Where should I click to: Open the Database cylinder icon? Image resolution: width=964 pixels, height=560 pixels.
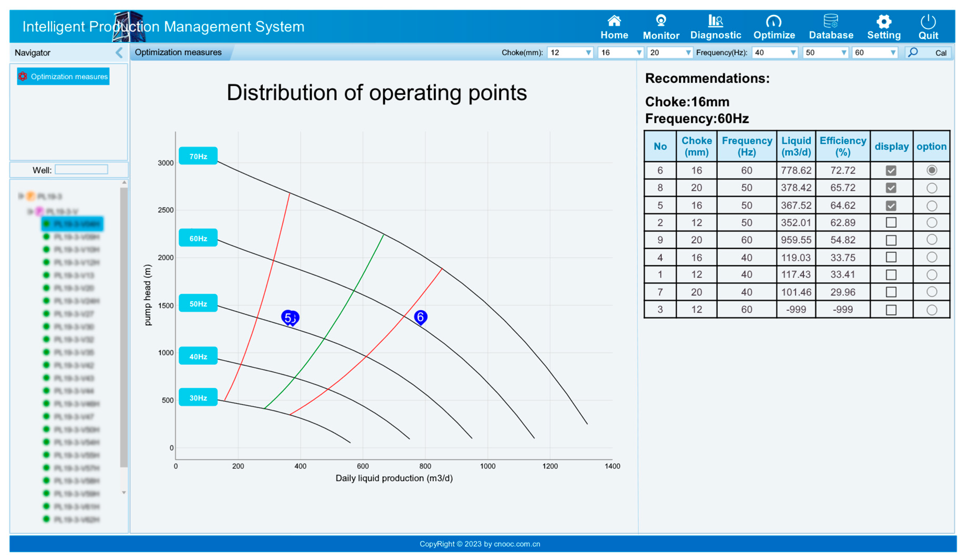point(830,21)
